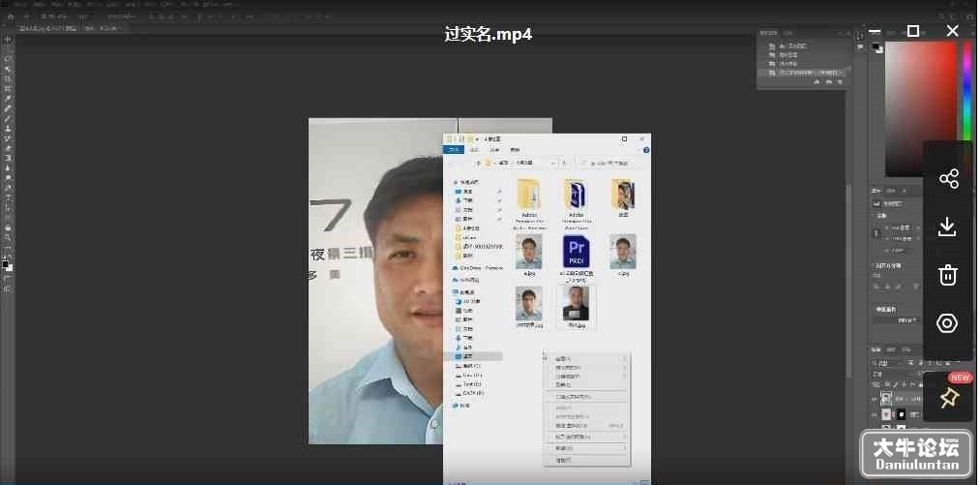The width and height of the screenshot is (980, 485).
Task: Choose Refresh from the context menu
Action: (589, 385)
